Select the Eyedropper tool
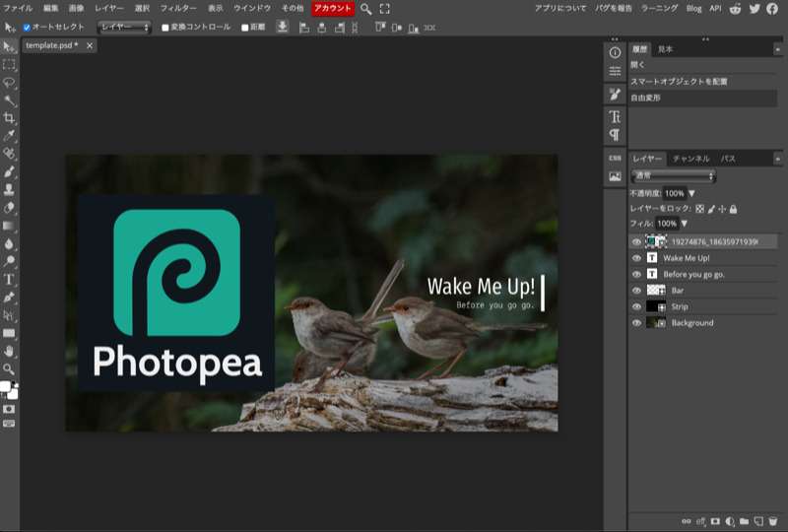The width and height of the screenshot is (788, 532). click(9, 136)
